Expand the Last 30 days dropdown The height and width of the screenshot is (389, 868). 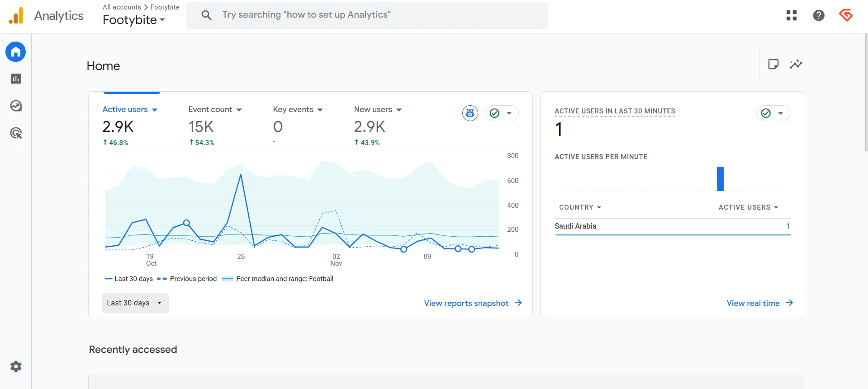tap(135, 303)
